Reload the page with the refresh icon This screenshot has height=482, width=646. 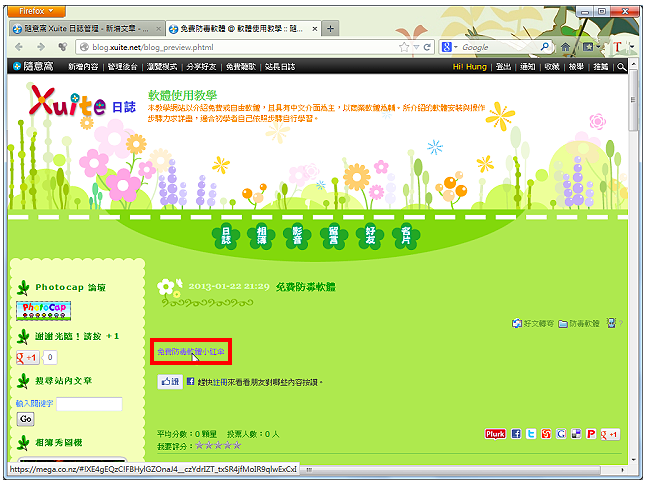point(427,47)
